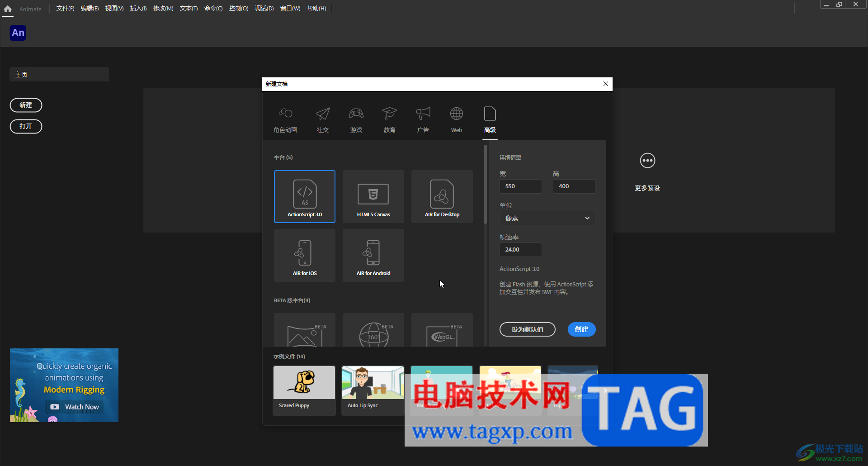Click the 新建 button on home page

26,105
